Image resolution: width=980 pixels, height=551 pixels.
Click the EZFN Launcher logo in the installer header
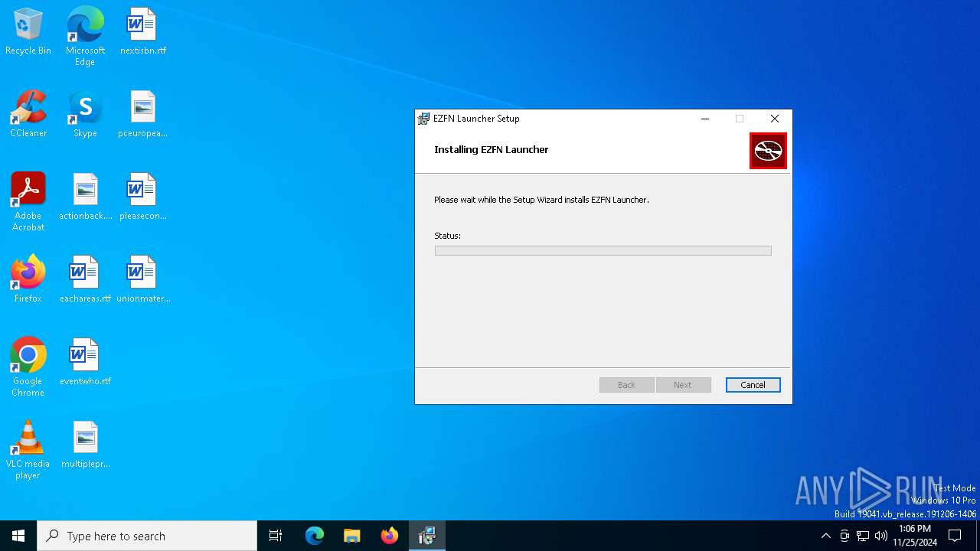(768, 151)
